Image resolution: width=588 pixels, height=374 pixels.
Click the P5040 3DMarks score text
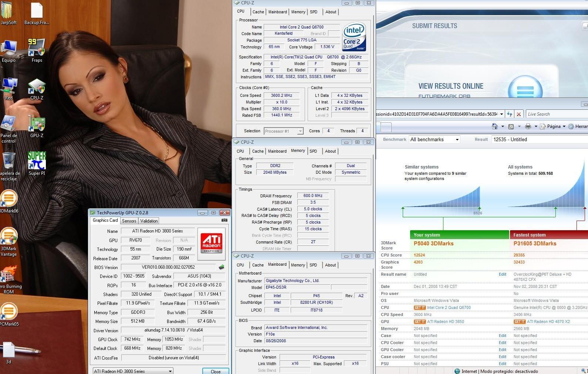pos(433,244)
